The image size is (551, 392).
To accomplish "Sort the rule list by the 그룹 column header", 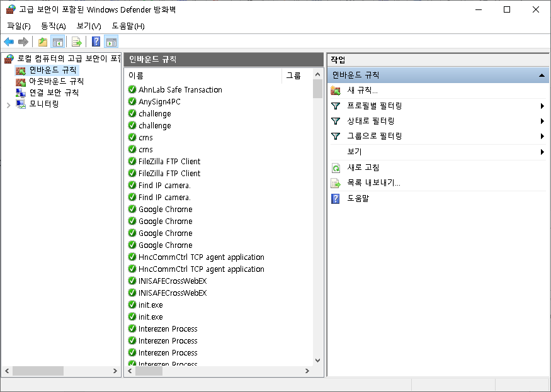I will [297, 76].
